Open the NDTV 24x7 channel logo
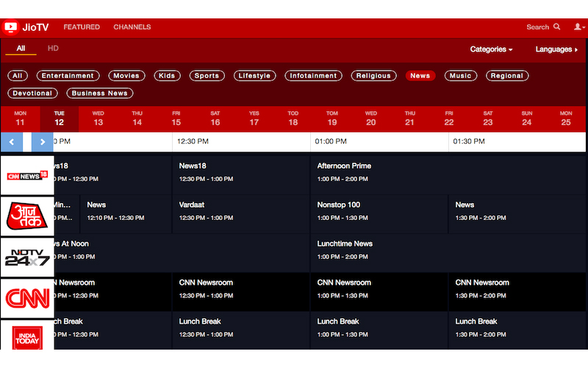Screen dimensions: 588x368 coord(27,257)
